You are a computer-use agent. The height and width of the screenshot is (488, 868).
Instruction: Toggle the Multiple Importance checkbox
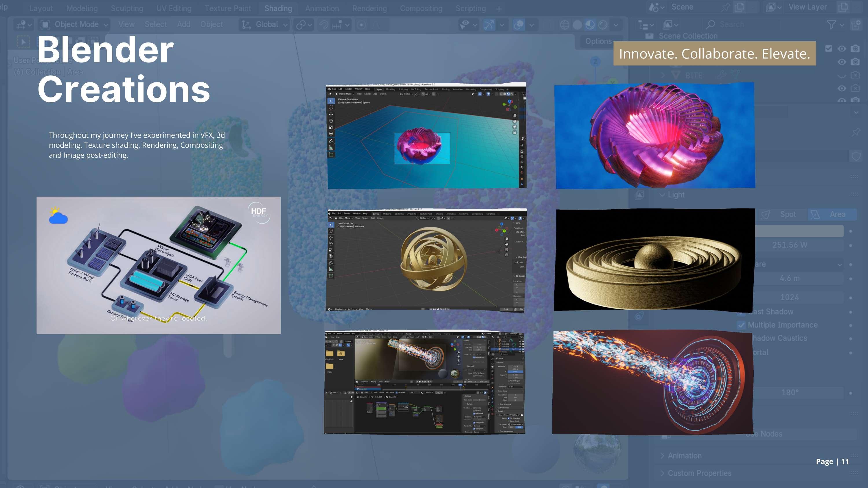pyautogui.click(x=741, y=325)
